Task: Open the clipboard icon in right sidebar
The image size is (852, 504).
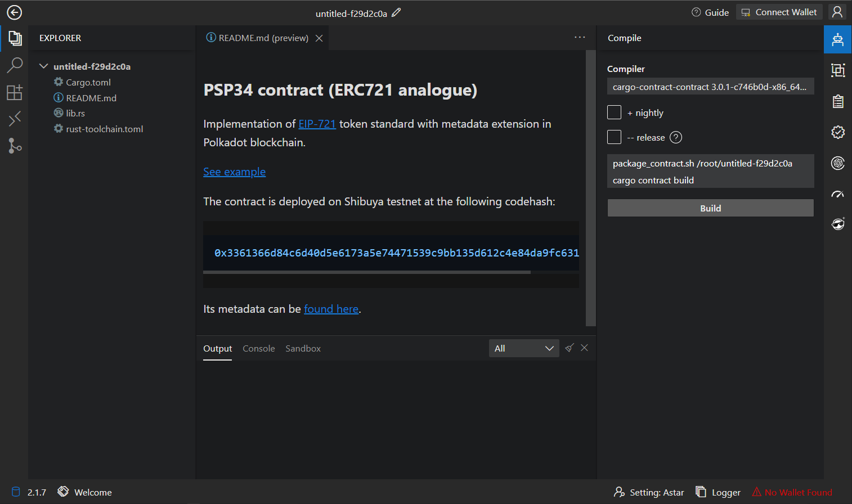Action: pos(837,101)
